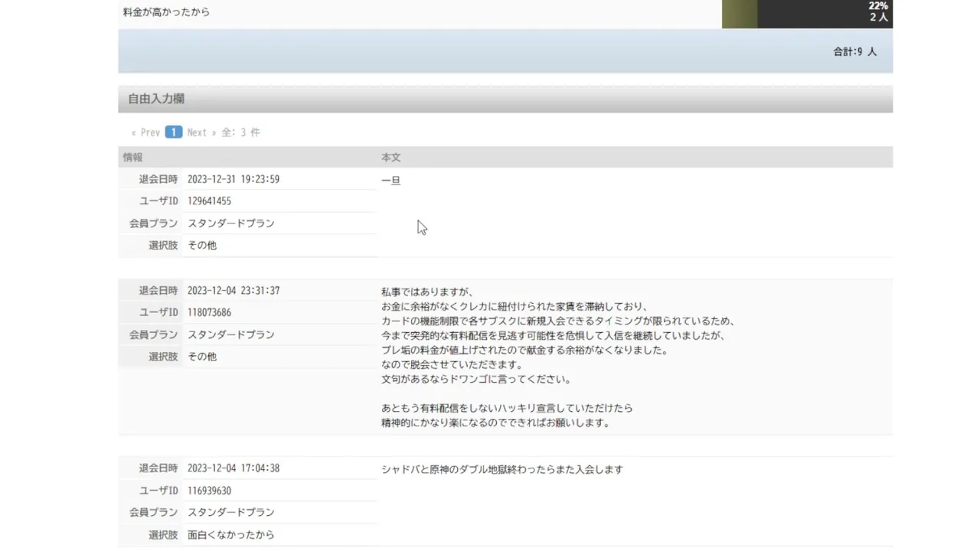Image resolution: width=980 pixels, height=551 pixels.
Task: Click the 情報 column header
Action: 133,158
